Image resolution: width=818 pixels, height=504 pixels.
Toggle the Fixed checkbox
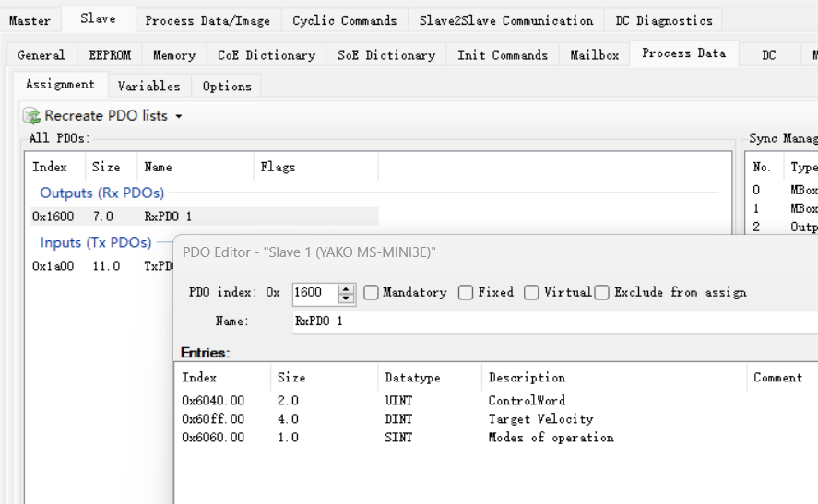pyautogui.click(x=466, y=292)
